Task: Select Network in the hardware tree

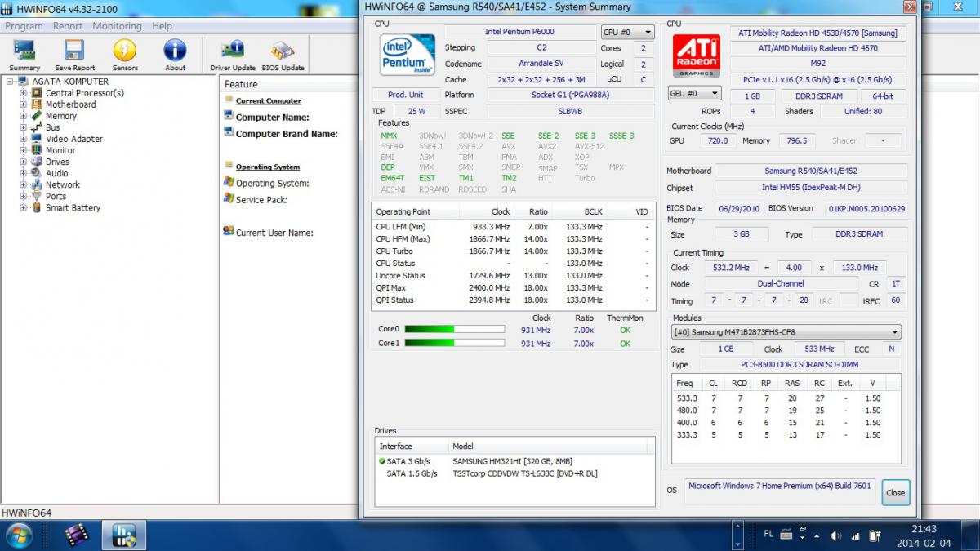Action: point(63,184)
